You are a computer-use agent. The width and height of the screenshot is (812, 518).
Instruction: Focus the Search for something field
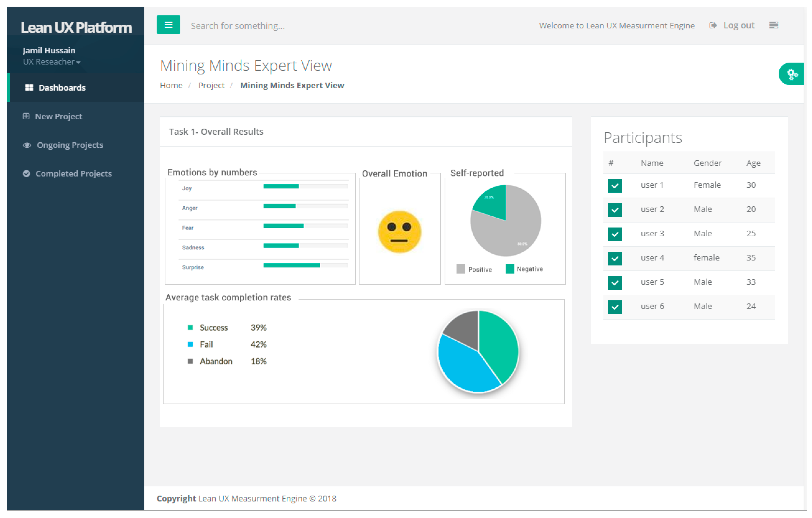pos(238,26)
